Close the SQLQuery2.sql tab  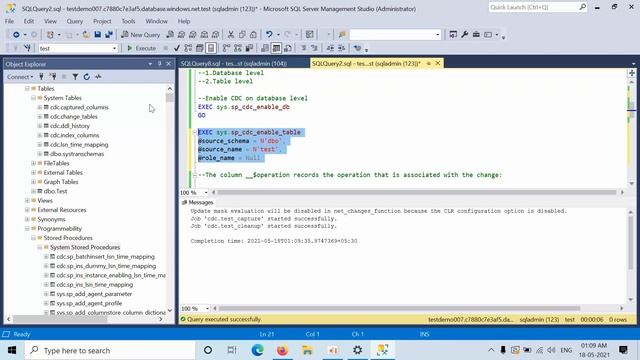point(438,63)
